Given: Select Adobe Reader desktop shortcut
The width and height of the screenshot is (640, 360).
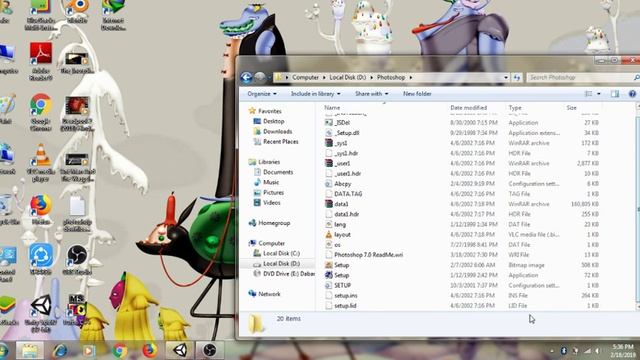Looking at the screenshot, I should (x=41, y=61).
